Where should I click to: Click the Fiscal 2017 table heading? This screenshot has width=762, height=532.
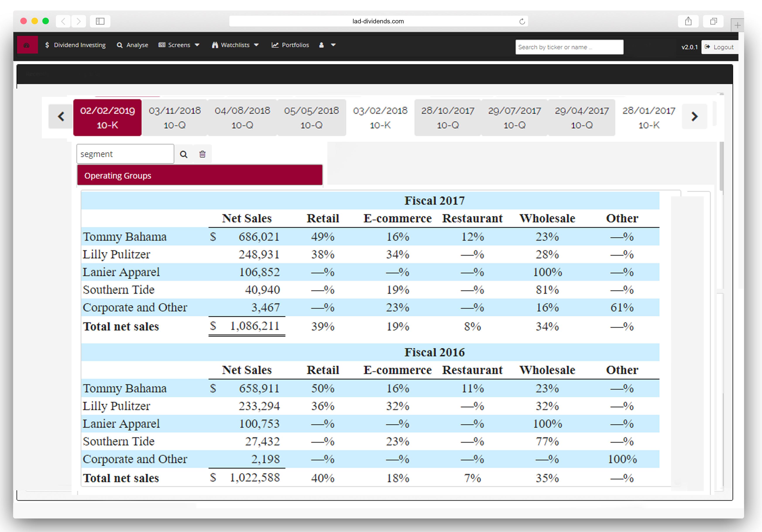(434, 201)
